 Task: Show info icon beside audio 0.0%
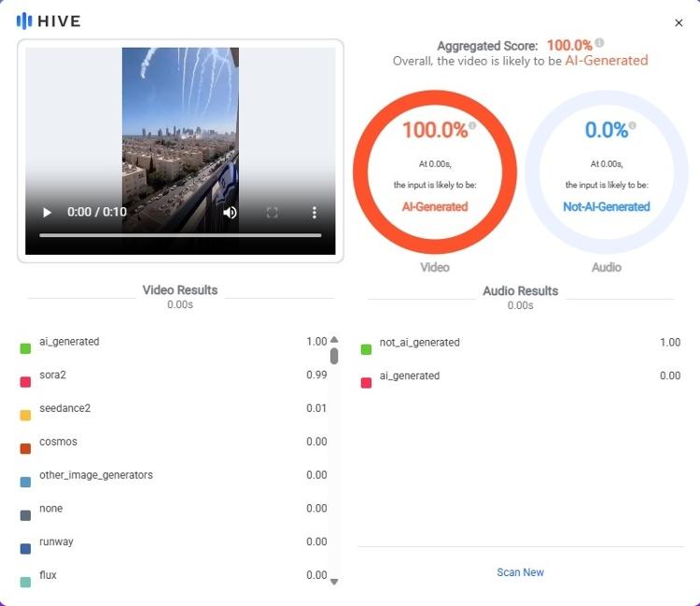pos(632,125)
